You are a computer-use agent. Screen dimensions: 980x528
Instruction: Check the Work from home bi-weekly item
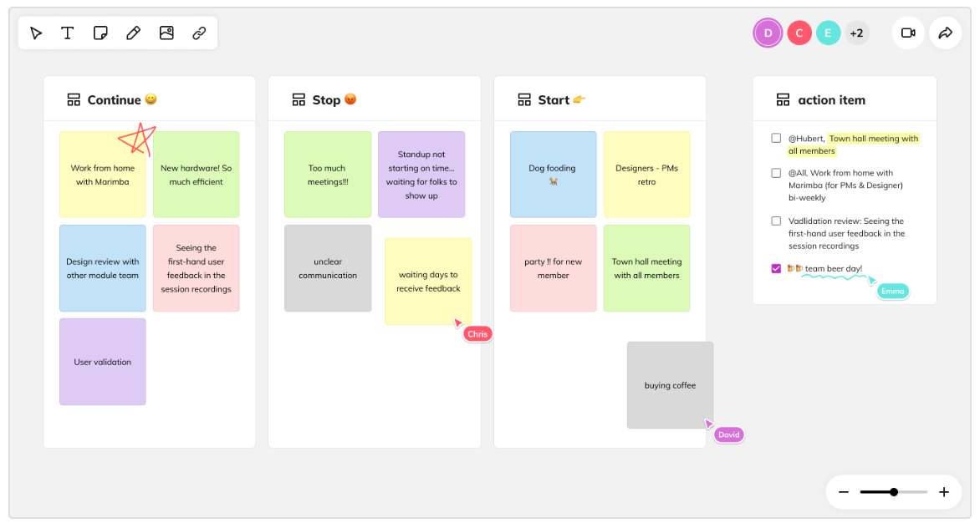[776, 173]
